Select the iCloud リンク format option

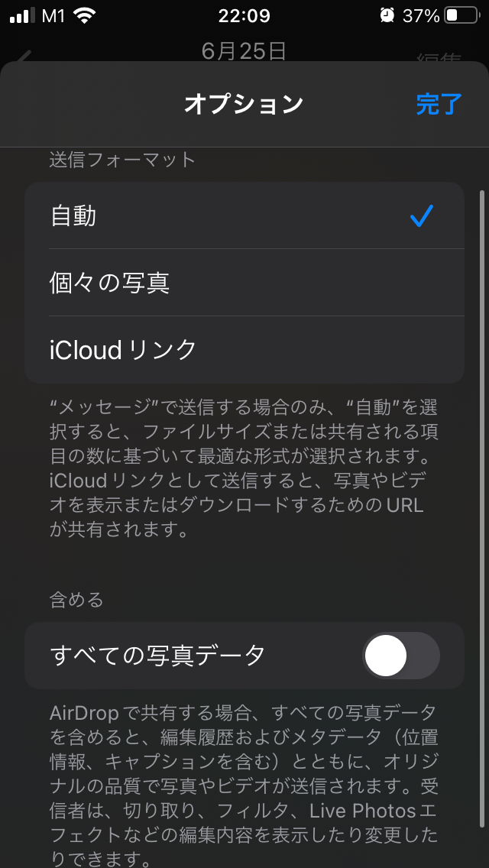point(124,350)
